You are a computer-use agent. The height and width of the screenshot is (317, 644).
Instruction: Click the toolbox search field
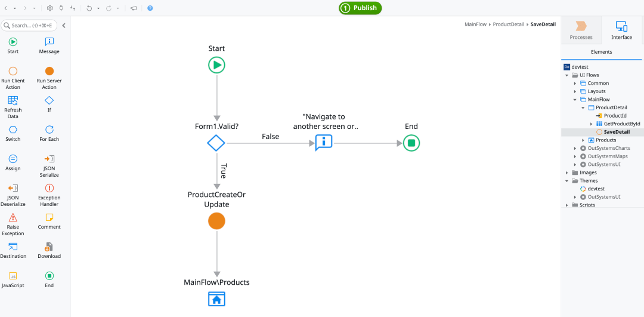click(32, 25)
